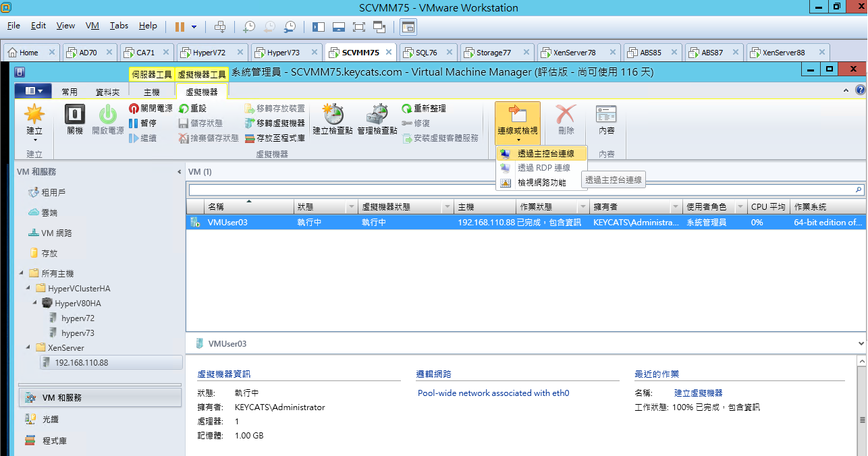The image size is (868, 456).
Task: Click 重新整理 refresh in ribbon
Action: tap(423, 108)
